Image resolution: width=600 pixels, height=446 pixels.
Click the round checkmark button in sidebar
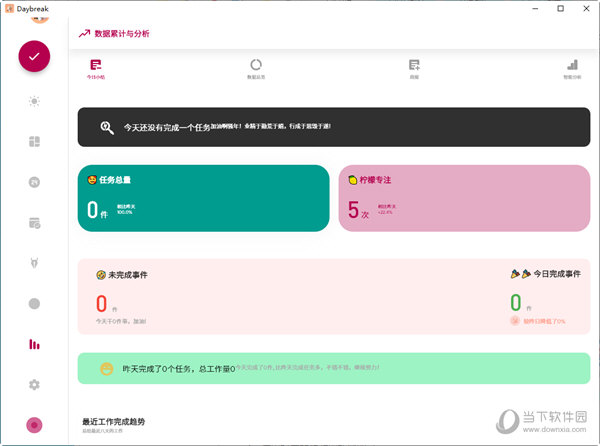coord(34,56)
